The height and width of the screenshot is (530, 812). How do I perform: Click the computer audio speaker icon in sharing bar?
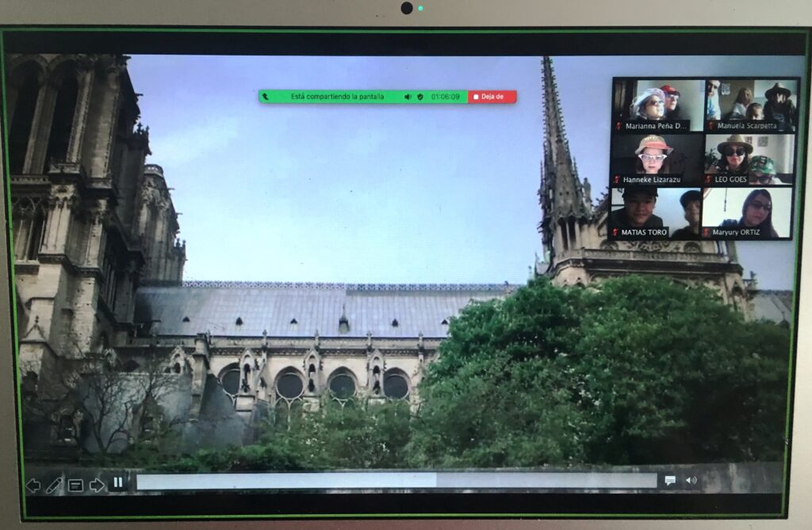[408, 97]
